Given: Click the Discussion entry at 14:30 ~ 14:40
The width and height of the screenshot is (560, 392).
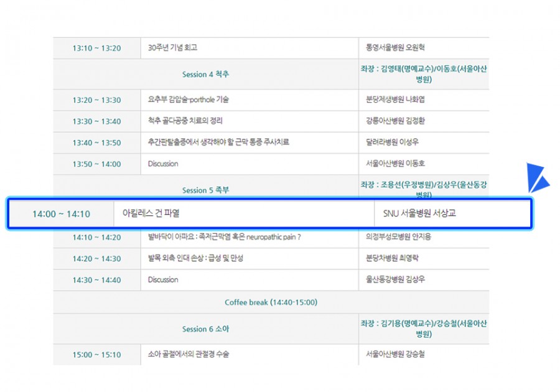Looking at the screenshot, I should tap(163, 280).
